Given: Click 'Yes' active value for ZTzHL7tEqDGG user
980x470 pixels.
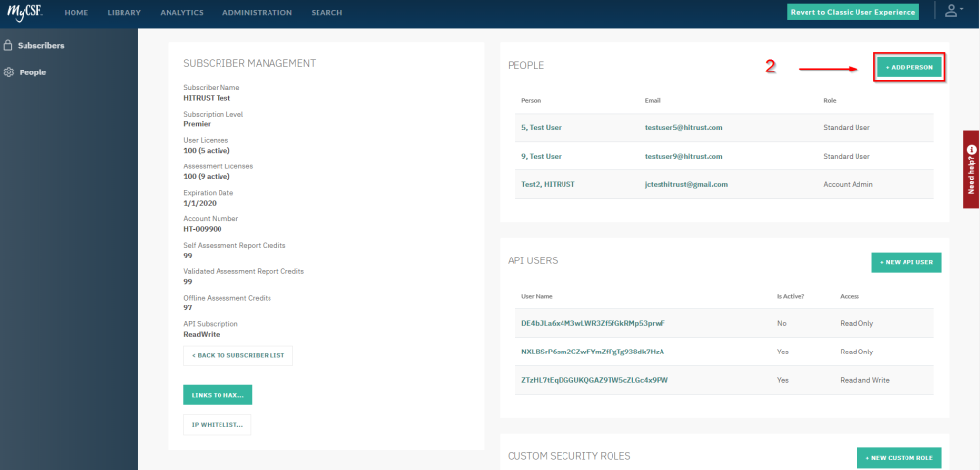Looking at the screenshot, I should 782,380.
